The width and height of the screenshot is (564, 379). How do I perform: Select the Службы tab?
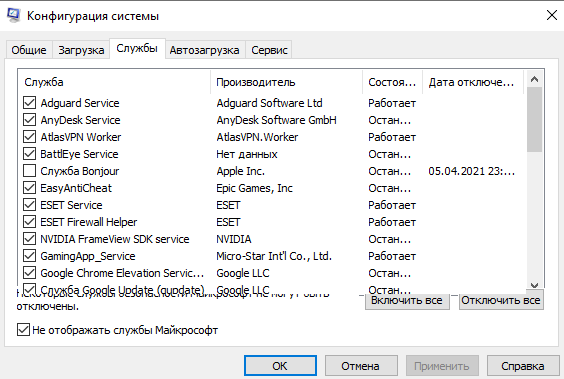pyautogui.click(x=137, y=48)
